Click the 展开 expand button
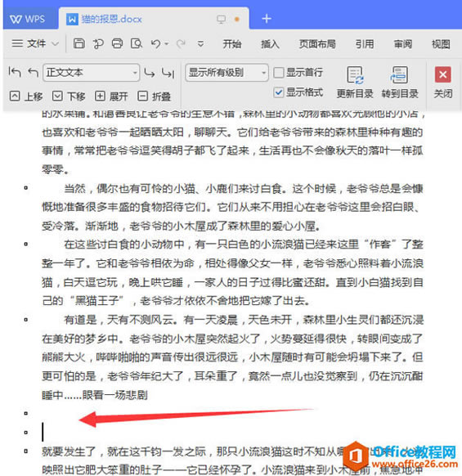 click(x=111, y=97)
